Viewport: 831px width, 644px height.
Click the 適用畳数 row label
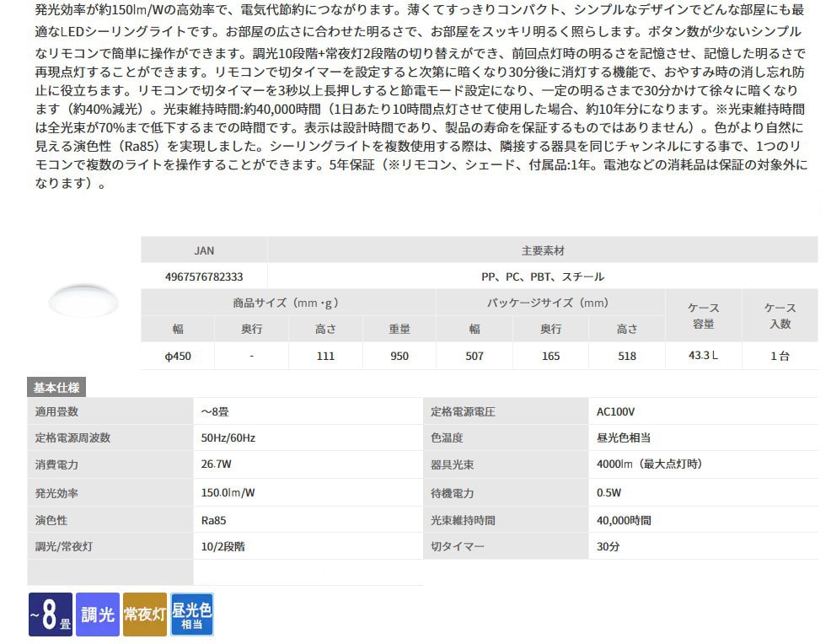[x=57, y=412]
